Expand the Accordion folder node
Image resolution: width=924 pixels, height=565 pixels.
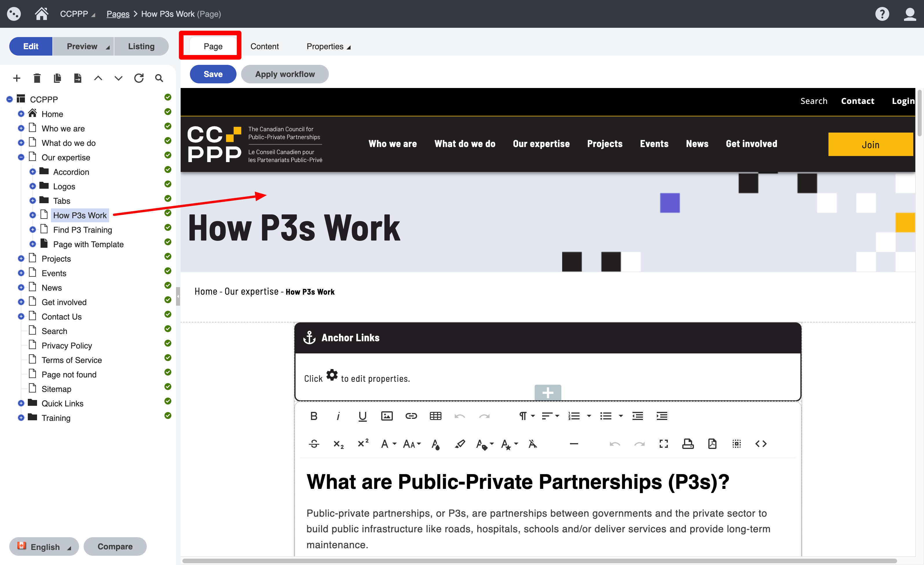tap(33, 172)
